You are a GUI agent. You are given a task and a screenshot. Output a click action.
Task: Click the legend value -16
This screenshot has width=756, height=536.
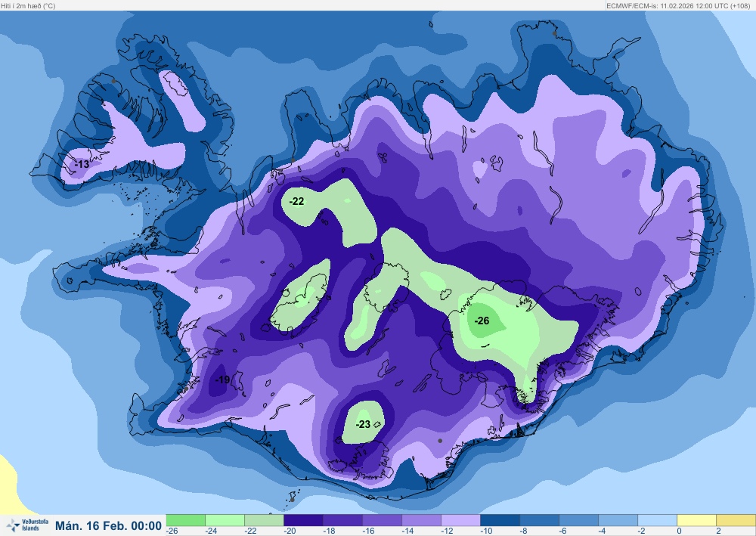[x=368, y=531]
